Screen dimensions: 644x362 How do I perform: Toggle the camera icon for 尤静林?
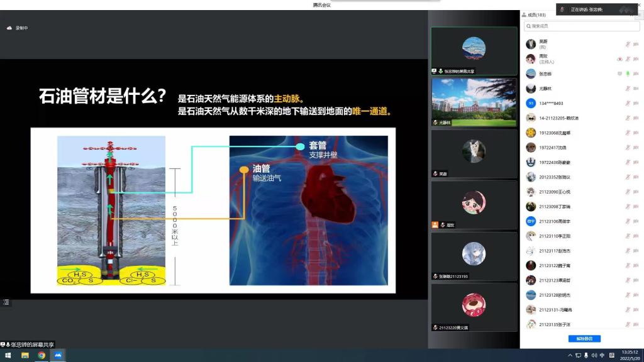coord(636,89)
